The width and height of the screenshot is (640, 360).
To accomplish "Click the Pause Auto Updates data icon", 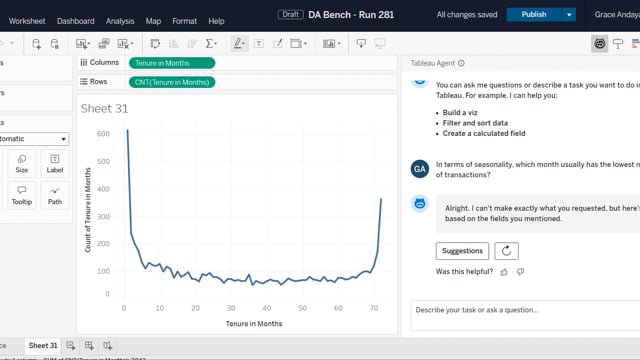I will pyautogui.click(x=55, y=44).
